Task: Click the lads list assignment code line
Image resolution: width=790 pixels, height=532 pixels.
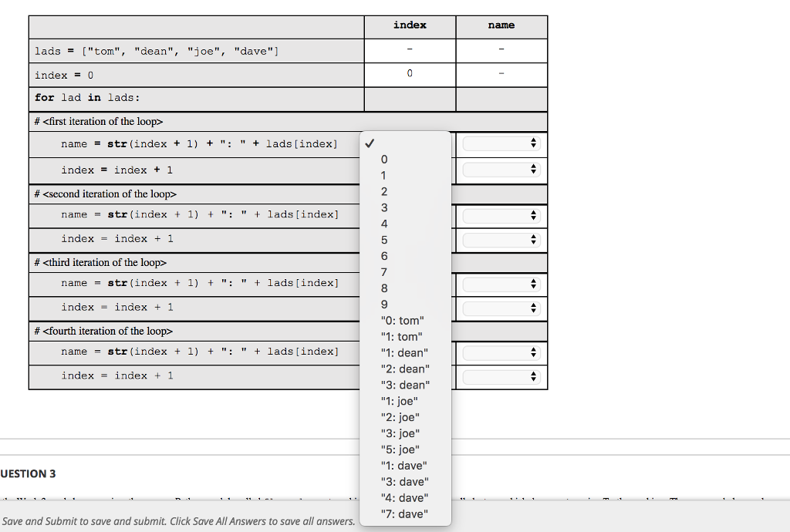Action: click(157, 52)
